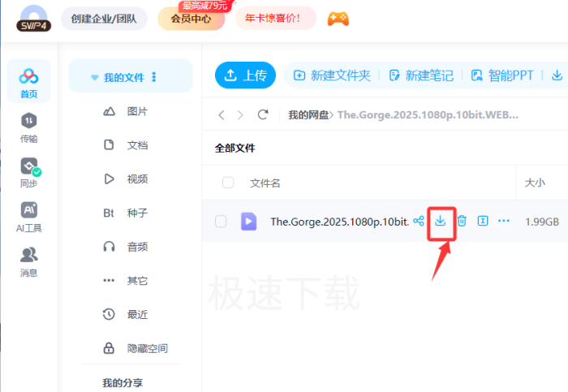This screenshot has height=392, width=568.
Task: Click the share icon for The.Gorge file
Action: click(419, 221)
